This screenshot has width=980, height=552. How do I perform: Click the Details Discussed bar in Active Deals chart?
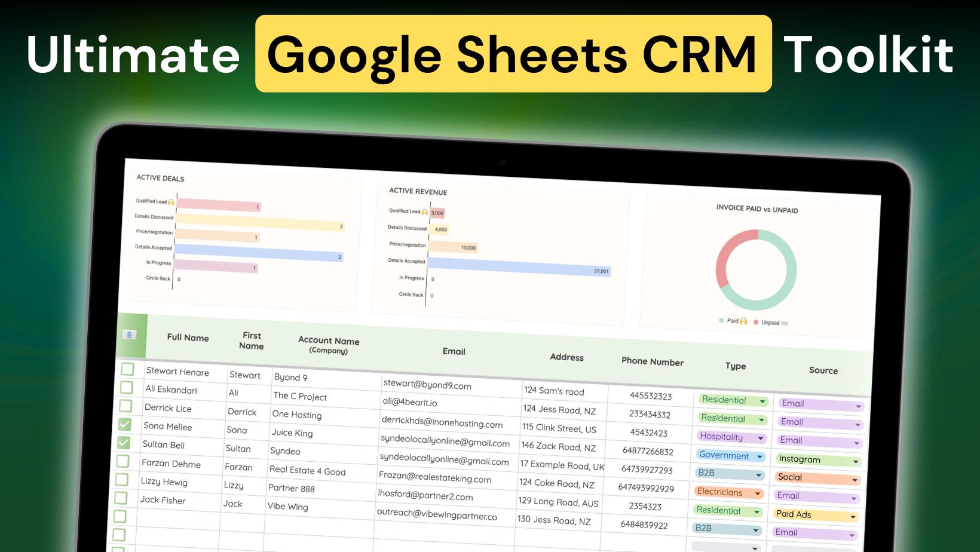261,222
